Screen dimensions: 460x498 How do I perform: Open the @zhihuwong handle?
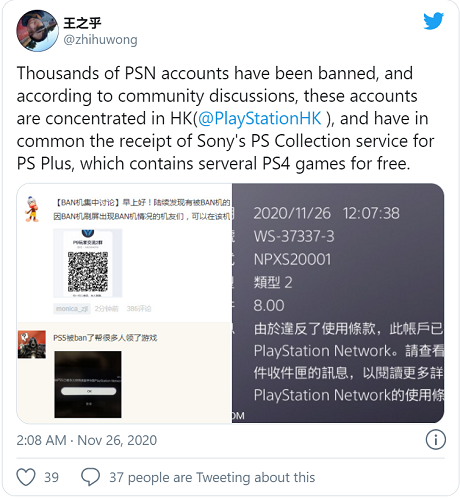tap(100, 40)
